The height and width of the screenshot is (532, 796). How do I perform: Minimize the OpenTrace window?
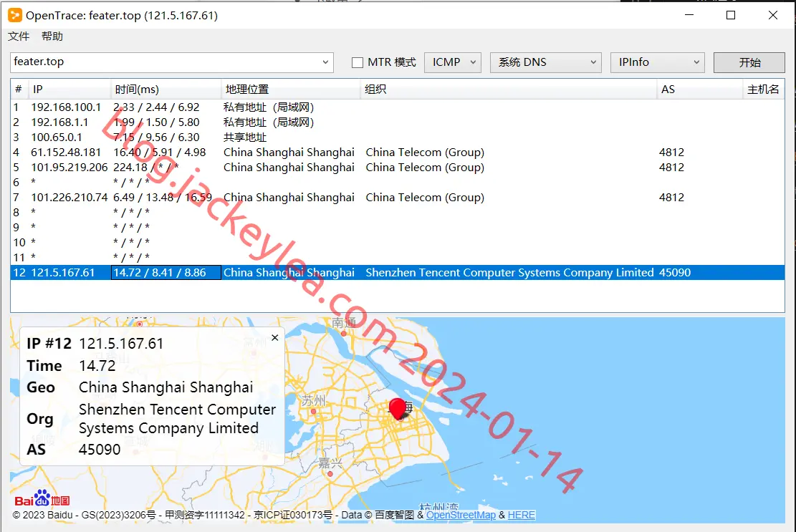(689, 15)
